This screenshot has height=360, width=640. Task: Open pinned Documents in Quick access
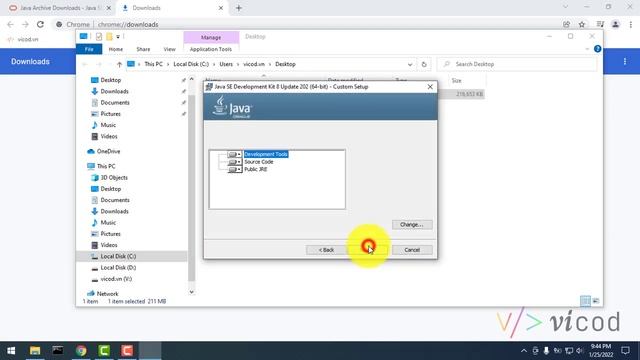115,103
